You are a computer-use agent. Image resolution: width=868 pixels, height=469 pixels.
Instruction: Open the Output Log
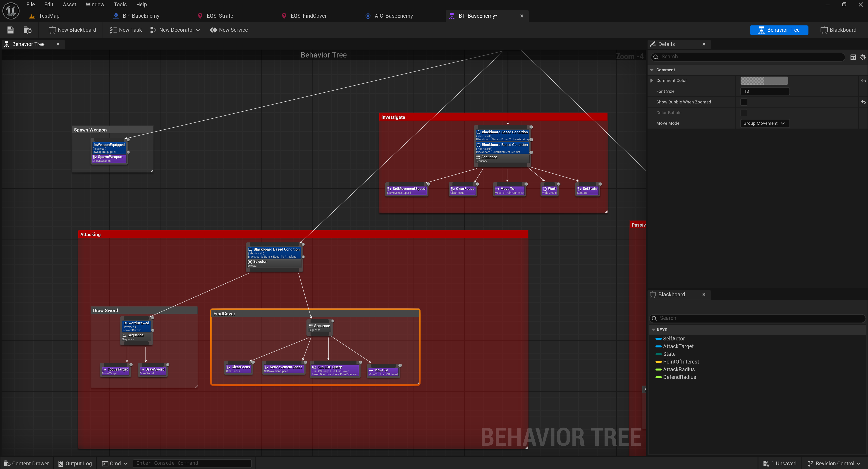point(75,463)
